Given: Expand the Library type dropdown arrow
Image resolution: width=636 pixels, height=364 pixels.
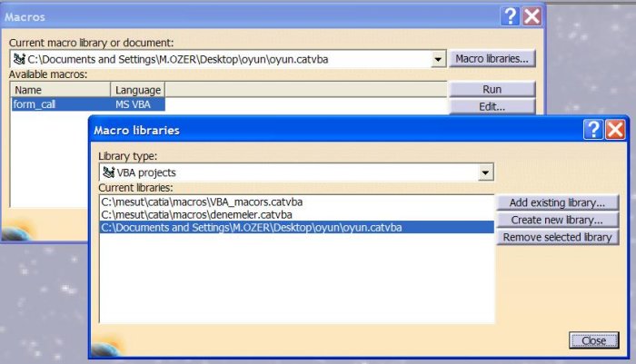Looking at the screenshot, I should (486, 172).
